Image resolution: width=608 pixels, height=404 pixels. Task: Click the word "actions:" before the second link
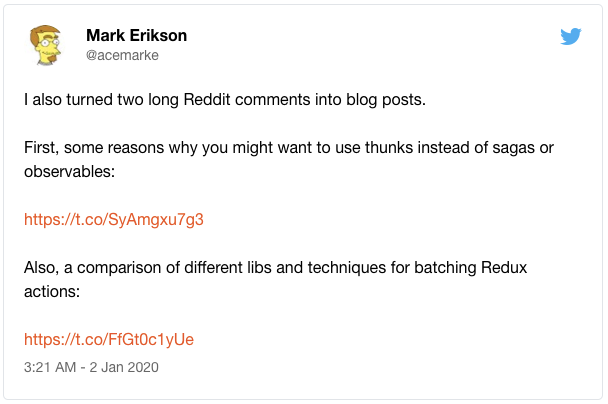(x=52, y=292)
